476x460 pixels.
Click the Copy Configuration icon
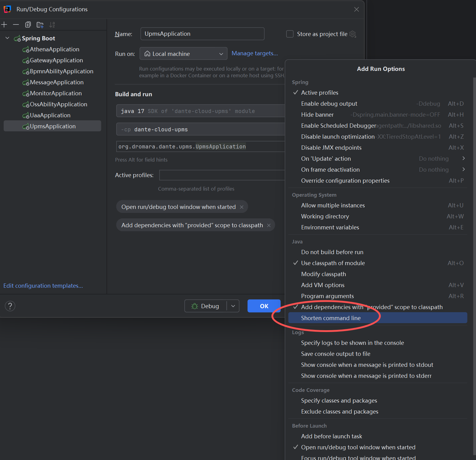point(28,25)
